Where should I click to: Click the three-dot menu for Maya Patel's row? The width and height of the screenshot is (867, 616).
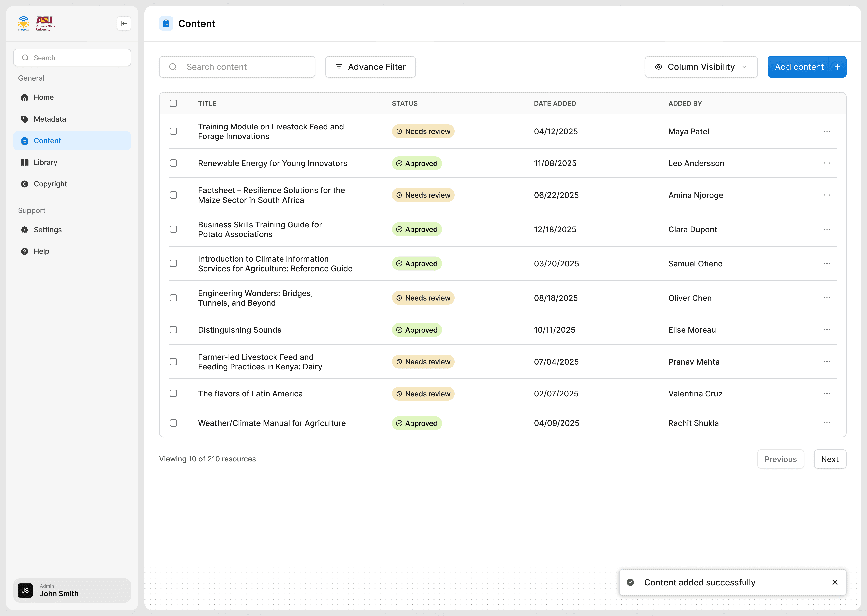827,131
